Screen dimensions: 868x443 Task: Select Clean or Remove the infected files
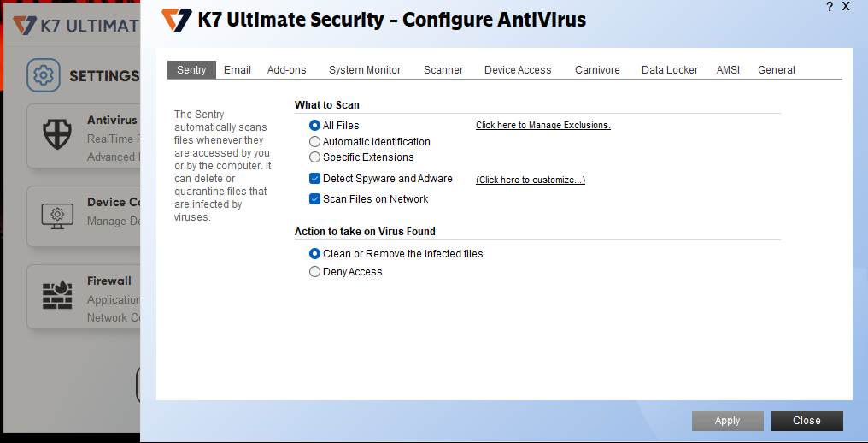(315, 254)
